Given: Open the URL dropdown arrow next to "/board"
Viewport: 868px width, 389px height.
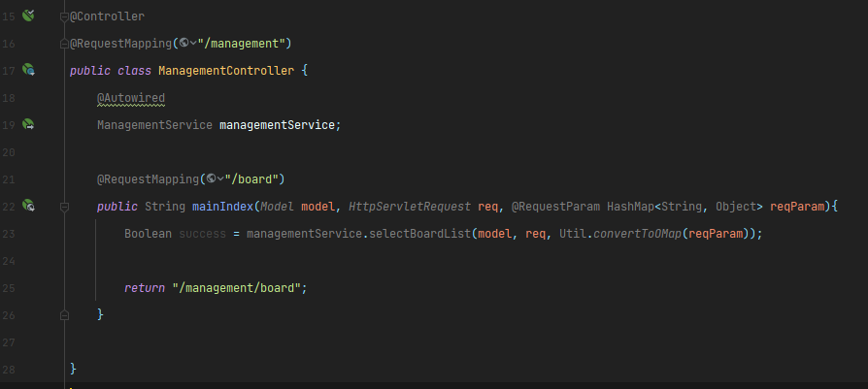Looking at the screenshot, I should tap(220, 178).
